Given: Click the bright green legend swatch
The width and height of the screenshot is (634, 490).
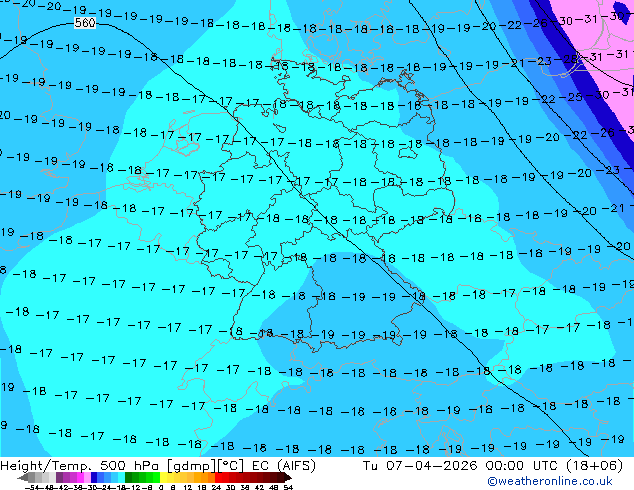Looking at the screenshot, I should (x=156, y=477).
